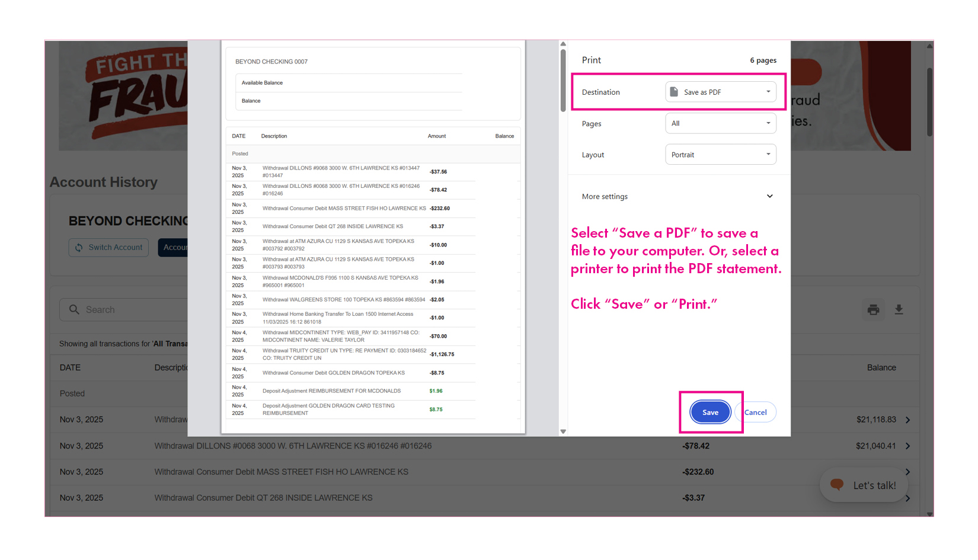Click the search magnifier icon
The height and width of the screenshot is (560, 978).
pyautogui.click(x=74, y=309)
